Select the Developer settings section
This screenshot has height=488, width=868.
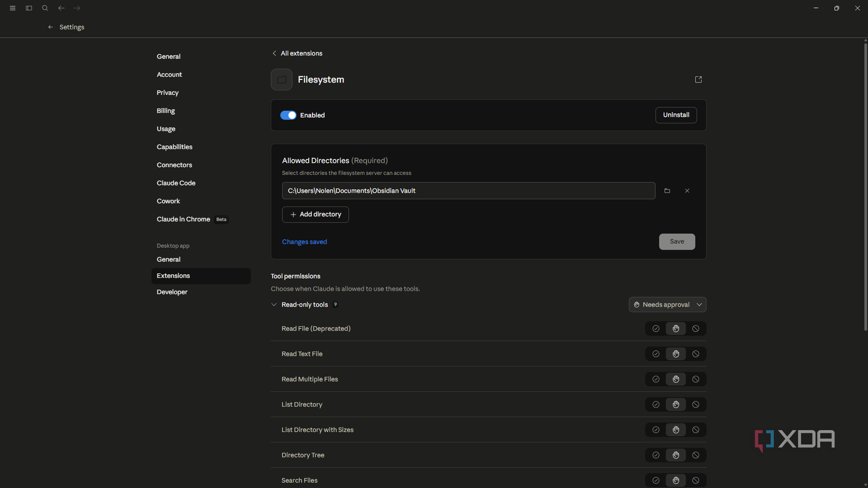tap(172, 292)
